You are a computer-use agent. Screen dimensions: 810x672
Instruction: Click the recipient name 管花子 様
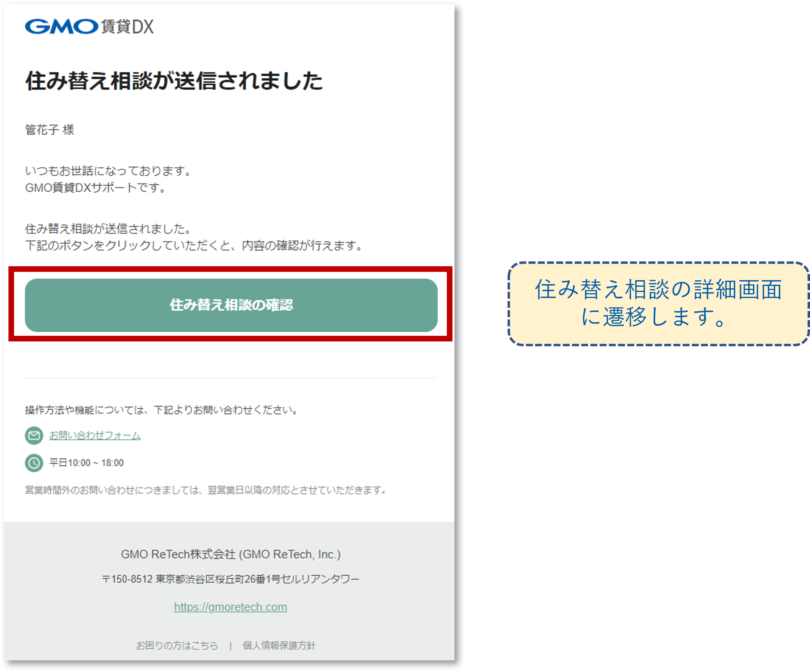point(50,129)
